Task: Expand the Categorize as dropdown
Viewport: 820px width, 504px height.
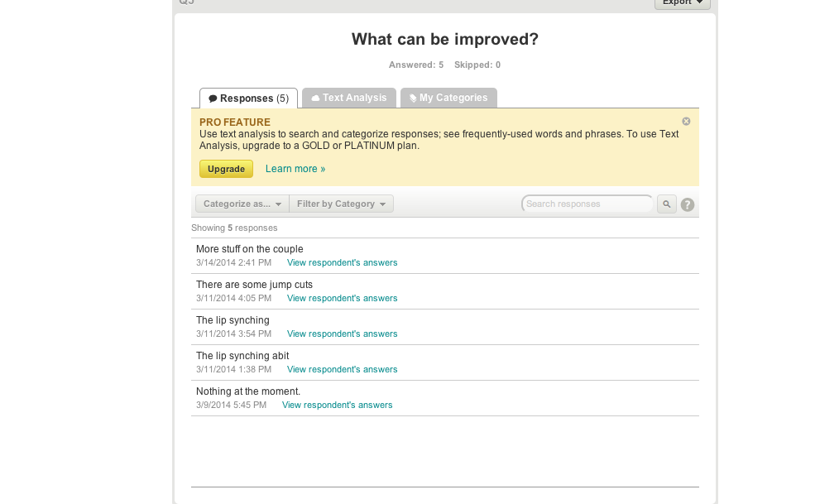Action: pos(242,204)
